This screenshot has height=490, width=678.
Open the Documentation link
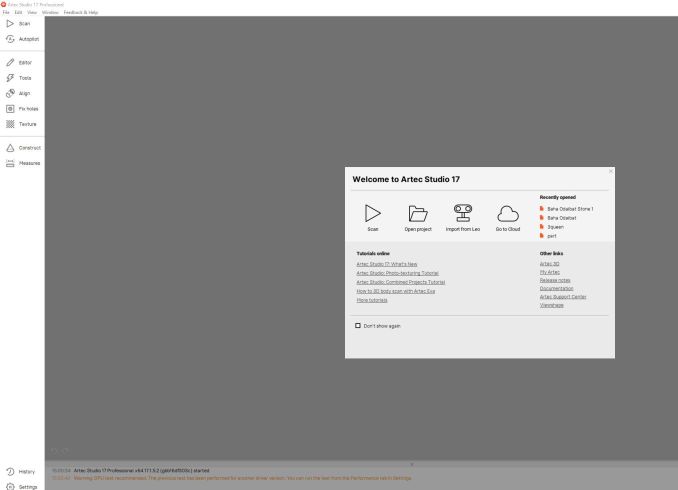556,288
